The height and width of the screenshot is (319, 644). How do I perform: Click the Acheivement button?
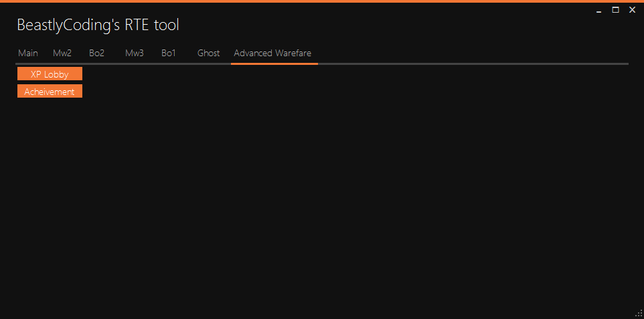click(x=50, y=92)
